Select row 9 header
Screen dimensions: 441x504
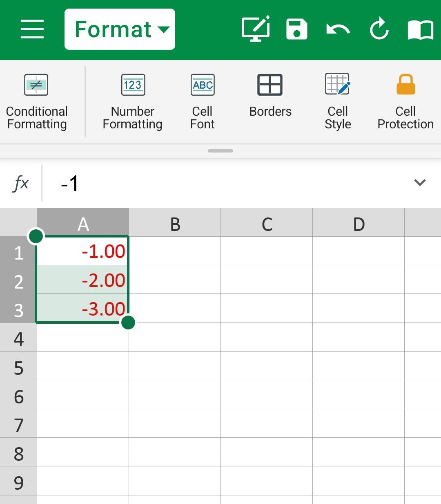18,481
